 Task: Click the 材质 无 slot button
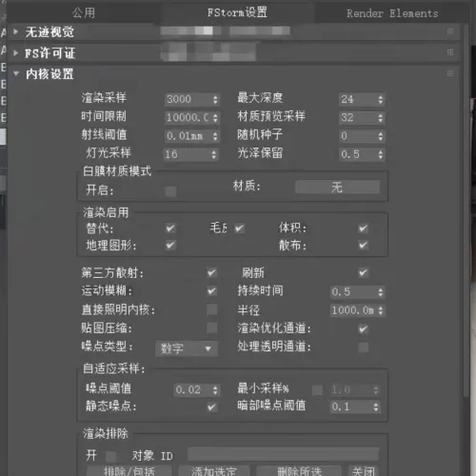coord(337,187)
